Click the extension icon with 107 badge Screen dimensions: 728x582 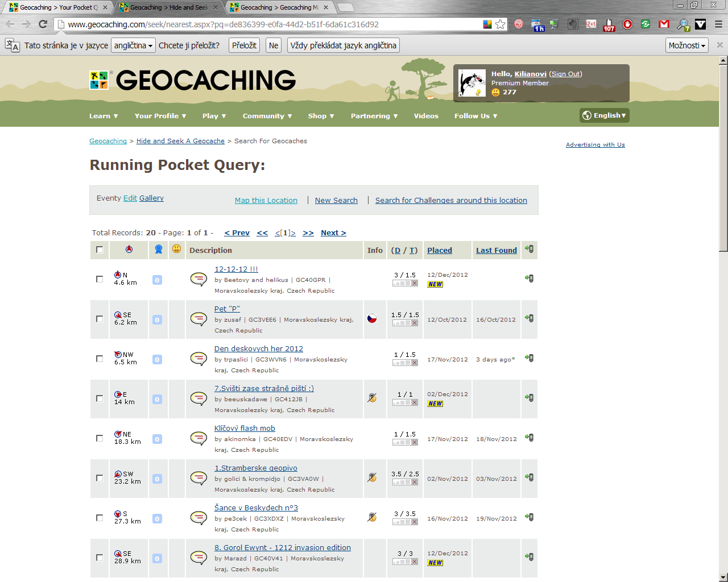tap(609, 24)
